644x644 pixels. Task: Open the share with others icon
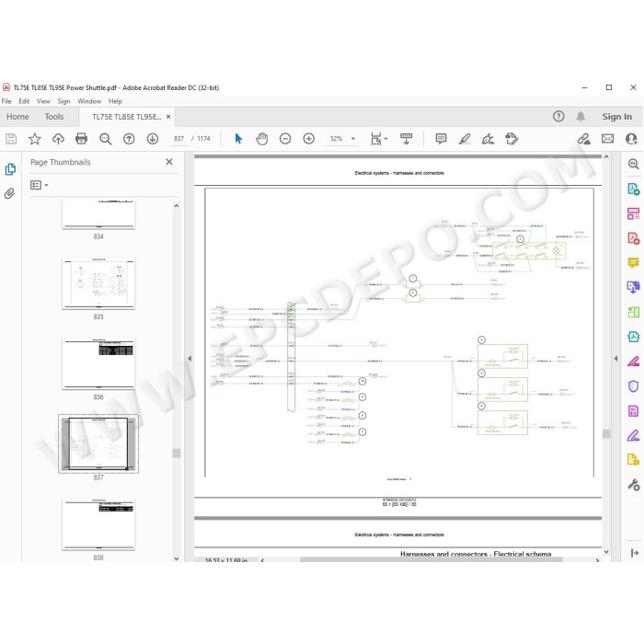coord(631,139)
